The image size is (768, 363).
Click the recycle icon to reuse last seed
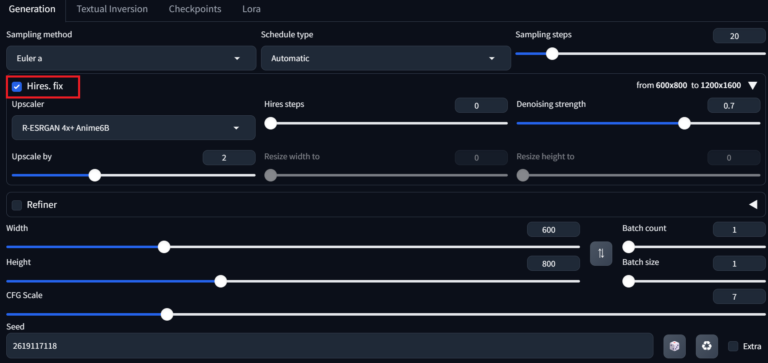click(x=706, y=346)
